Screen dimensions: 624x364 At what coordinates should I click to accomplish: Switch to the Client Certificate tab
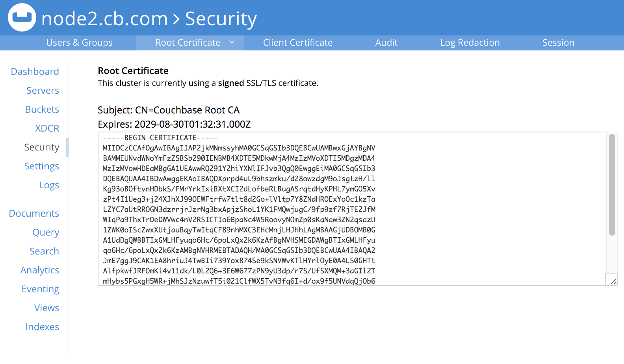[x=298, y=43]
